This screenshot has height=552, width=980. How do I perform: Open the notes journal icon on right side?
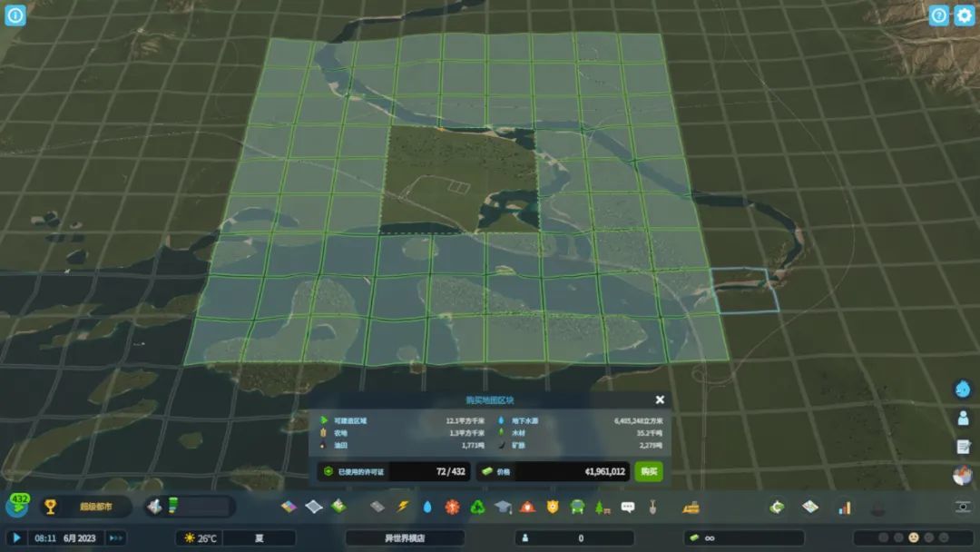pyautogui.click(x=963, y=447)
